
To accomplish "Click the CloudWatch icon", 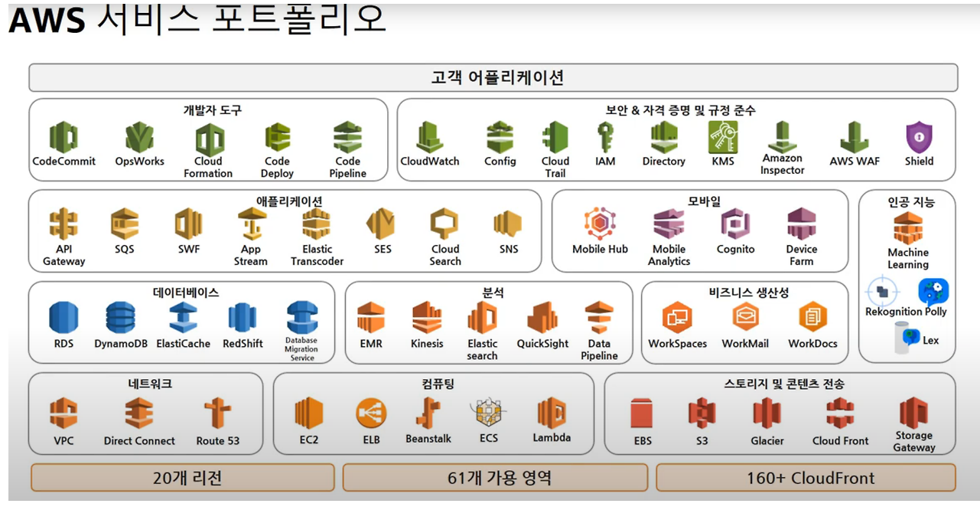I will pos(430,138).
